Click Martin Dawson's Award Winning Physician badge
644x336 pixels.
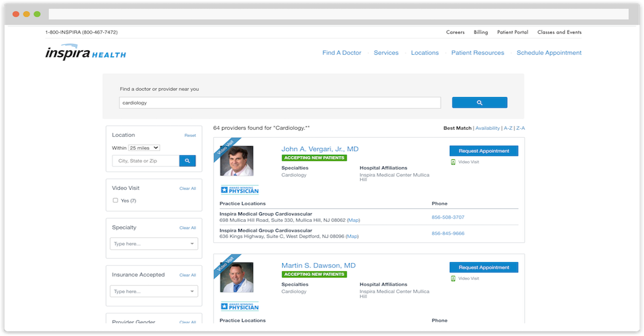tap(240, 306)
